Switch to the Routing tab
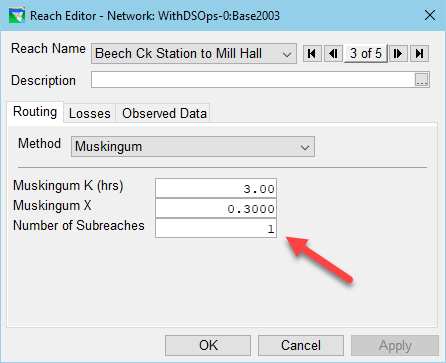This screenshot has height=363, width=446. click(35, 112)
